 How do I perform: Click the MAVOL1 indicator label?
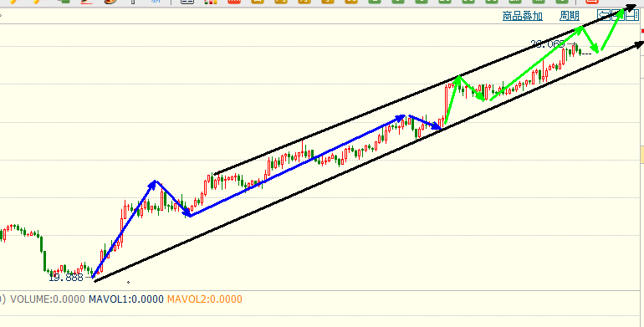pyautogui.click(x=126, y=299)
